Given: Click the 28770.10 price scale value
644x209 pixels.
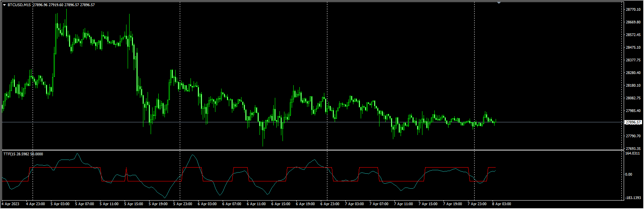Looking at the screenshot, I should (x=633, y=10).
